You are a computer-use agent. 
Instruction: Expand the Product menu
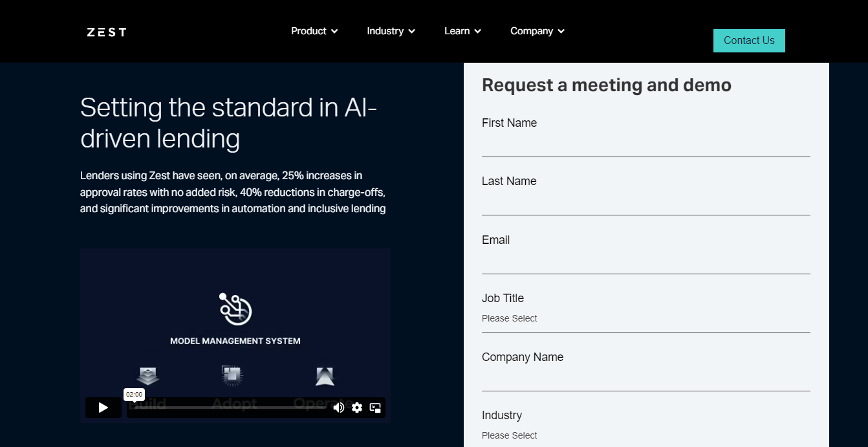click(x=314, y=31)
